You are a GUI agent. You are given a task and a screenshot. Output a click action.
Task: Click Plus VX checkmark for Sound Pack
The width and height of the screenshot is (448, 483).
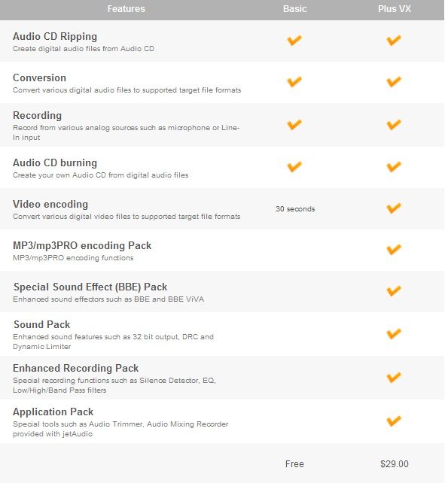click(x=394, y=333)
